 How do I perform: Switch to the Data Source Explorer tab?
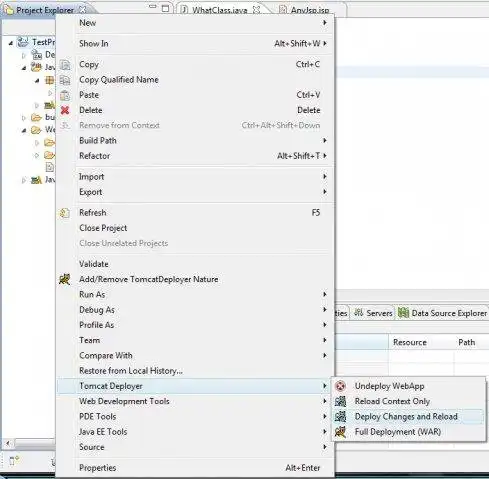442,313
